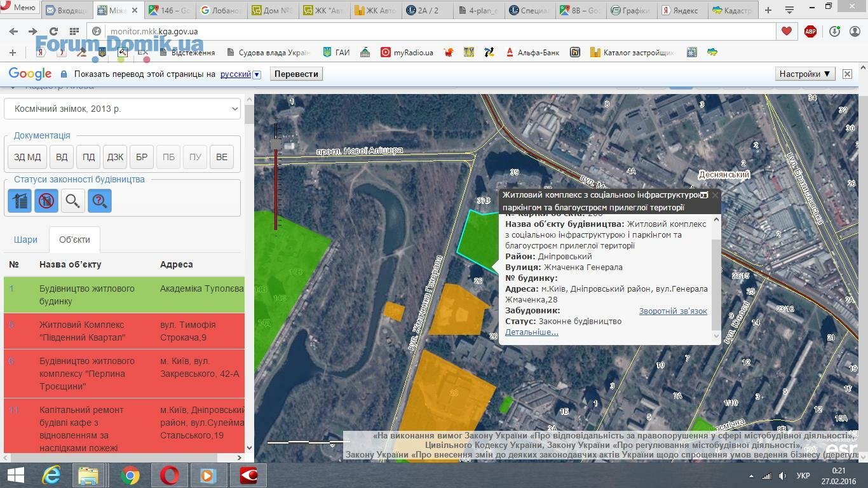Click the 'ЗД МД' documentation button
The height and width of the screenshot is (488, 868).
coord(27,157)
